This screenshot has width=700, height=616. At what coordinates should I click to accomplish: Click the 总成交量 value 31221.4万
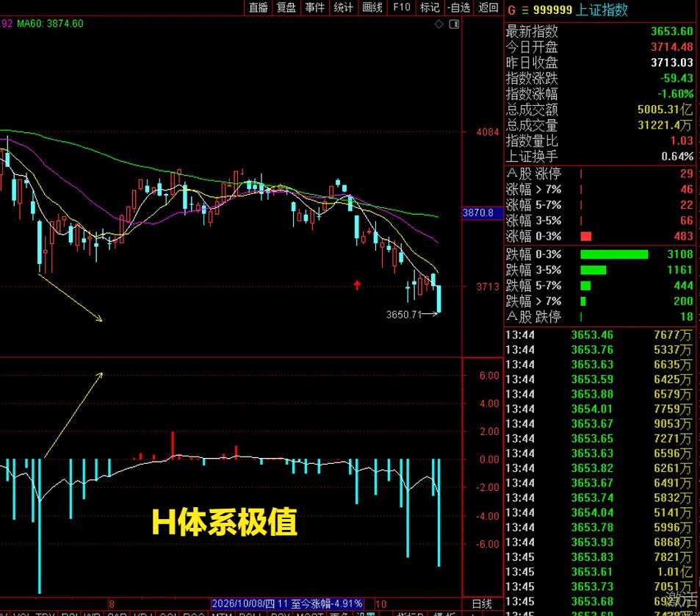665,125
